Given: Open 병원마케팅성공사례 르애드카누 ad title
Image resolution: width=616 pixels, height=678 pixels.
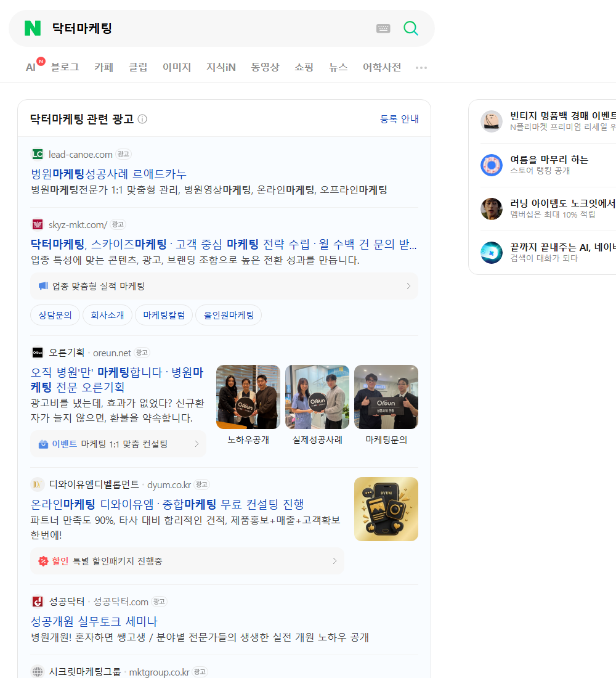Looking at the screenshot, I should (108, 174).
